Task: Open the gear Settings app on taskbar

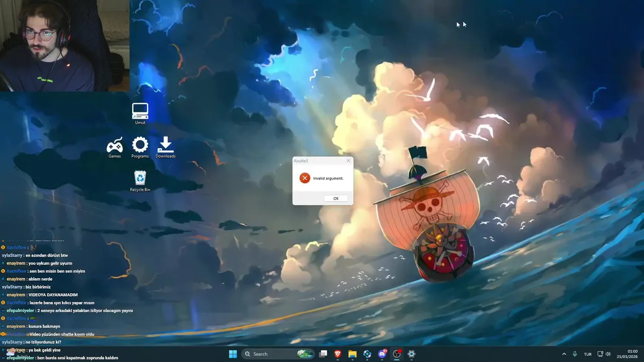Action: tap(412, 354)
